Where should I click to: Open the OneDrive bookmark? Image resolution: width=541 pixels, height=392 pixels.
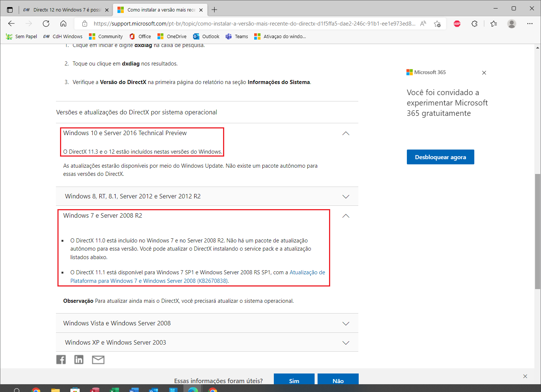point(172,37)
